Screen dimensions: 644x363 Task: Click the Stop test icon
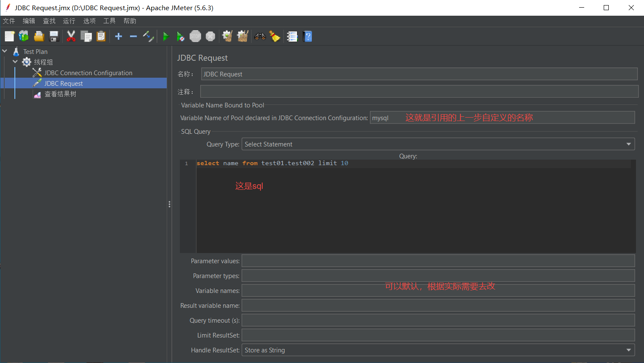pyautogui.click(x=195, y=37)
